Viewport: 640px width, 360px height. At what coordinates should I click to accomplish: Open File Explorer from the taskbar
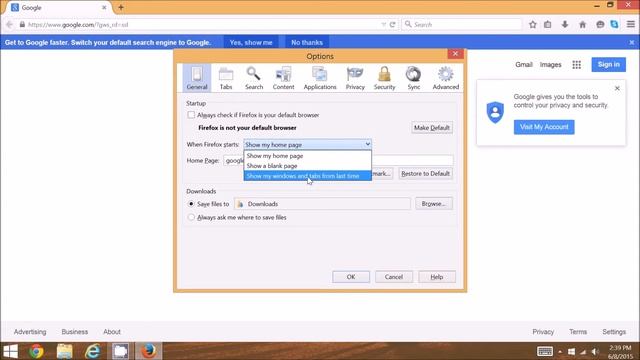pos(64,351)
